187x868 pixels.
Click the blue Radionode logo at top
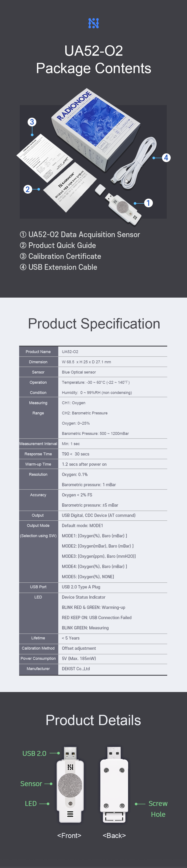(93, 23)
